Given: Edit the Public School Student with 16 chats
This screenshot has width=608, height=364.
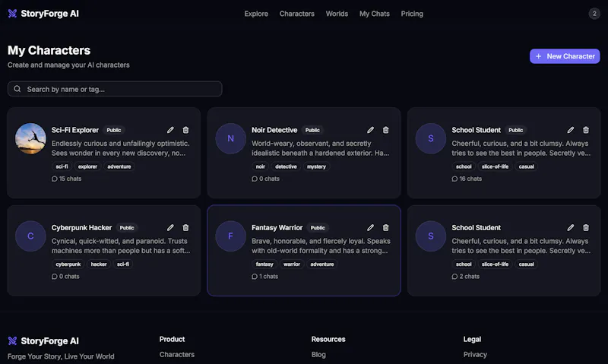Looking at the screenshot, I should (571, 130).
